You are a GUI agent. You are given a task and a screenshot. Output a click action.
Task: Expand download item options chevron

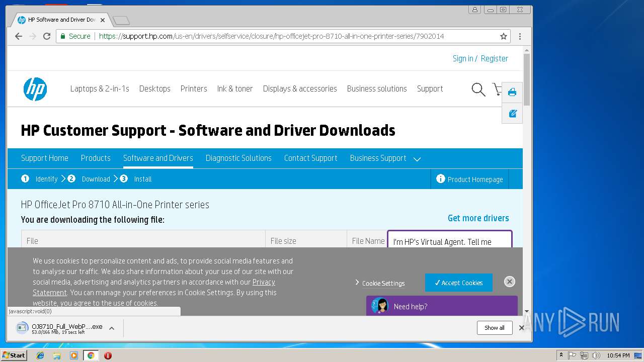(x=112, y=328)
